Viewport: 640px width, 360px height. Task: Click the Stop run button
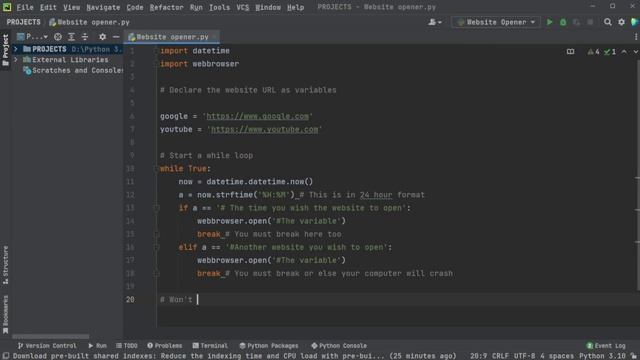(590, 22)
